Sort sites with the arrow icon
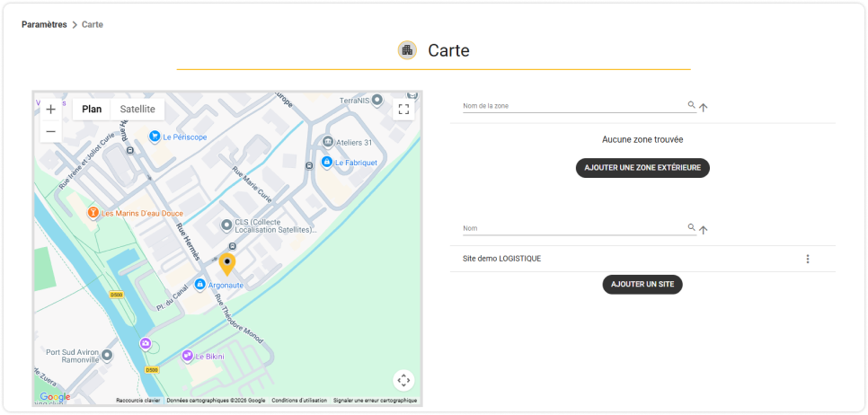This screenshot has width=868, height=415. pos(703,230)
